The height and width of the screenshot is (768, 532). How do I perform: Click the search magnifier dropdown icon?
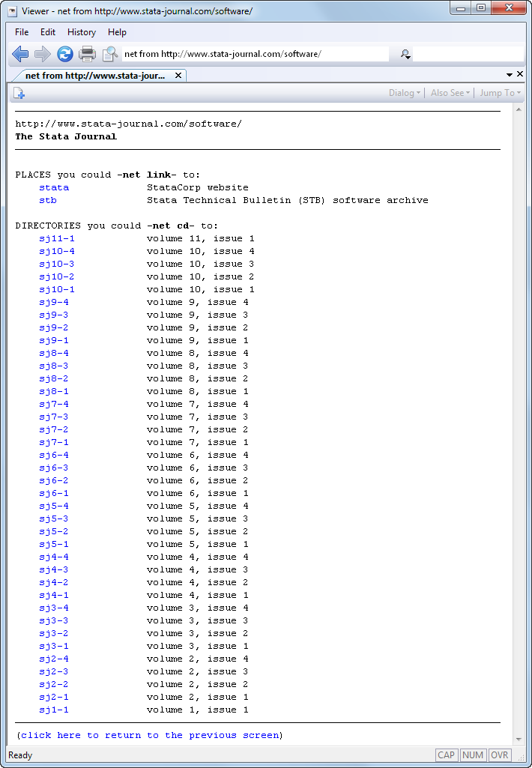[x=405, y=54]
